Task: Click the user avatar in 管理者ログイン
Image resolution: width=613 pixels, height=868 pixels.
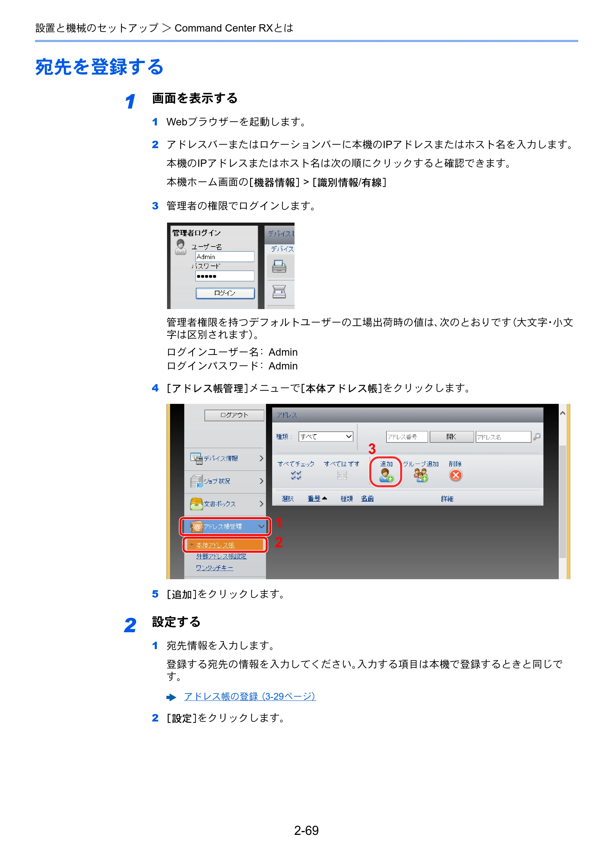Action: (x=181, y=247)
